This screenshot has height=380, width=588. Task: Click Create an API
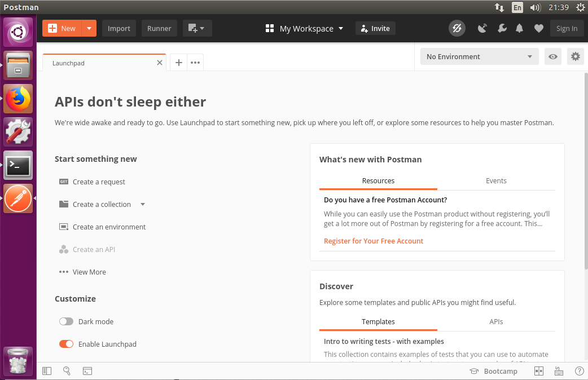tap(87, 249)
